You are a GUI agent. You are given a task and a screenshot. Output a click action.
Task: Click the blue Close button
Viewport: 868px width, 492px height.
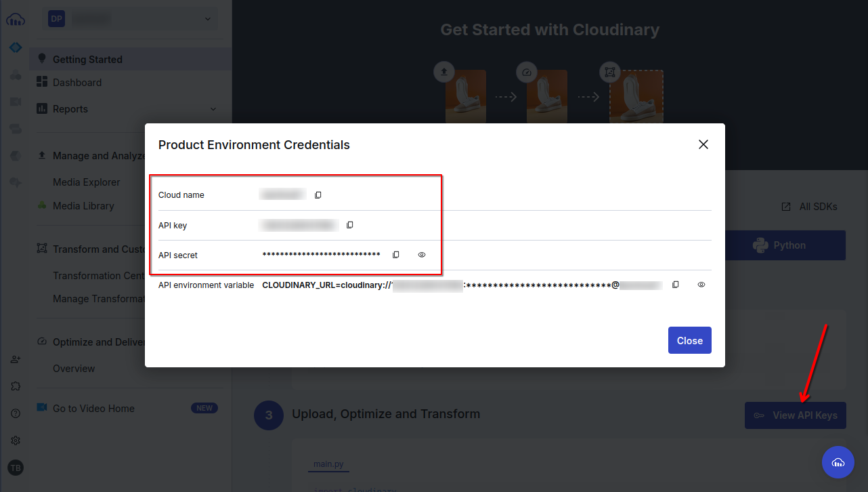tap(690, 340)
